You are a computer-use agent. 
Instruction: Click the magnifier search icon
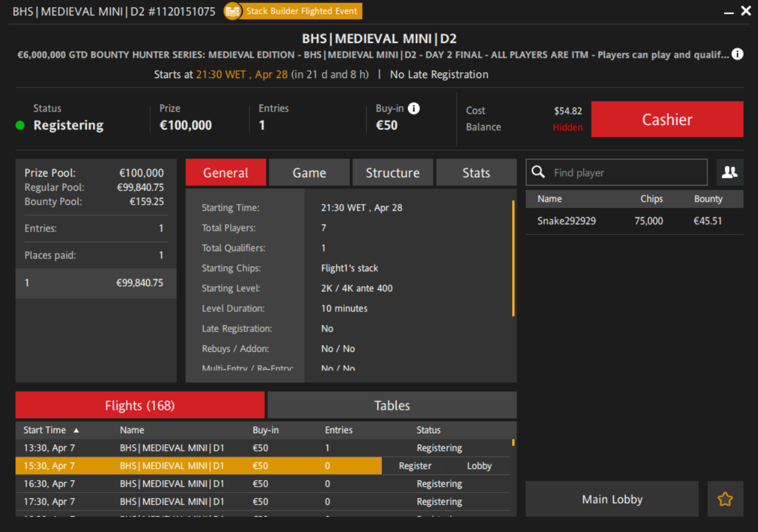click(538, 172)
